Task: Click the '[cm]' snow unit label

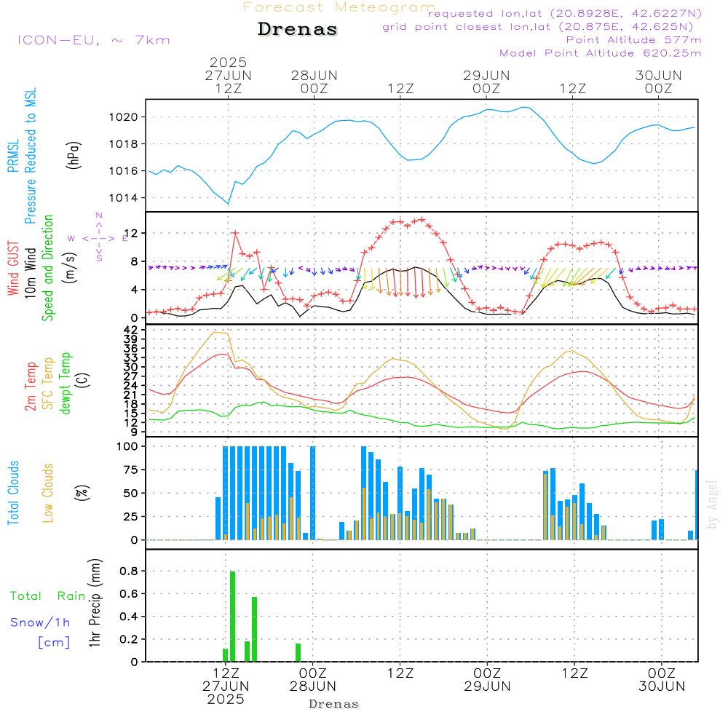Action: click(x=54, y=643)
